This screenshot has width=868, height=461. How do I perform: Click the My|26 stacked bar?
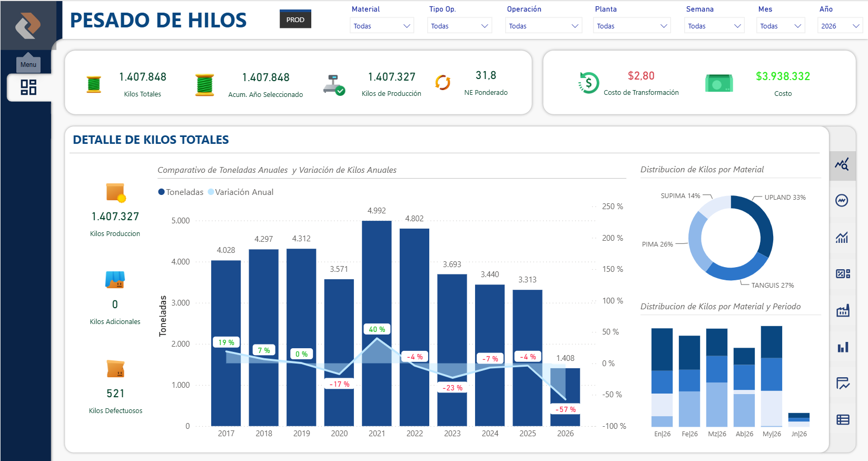(x=772, y=376)
